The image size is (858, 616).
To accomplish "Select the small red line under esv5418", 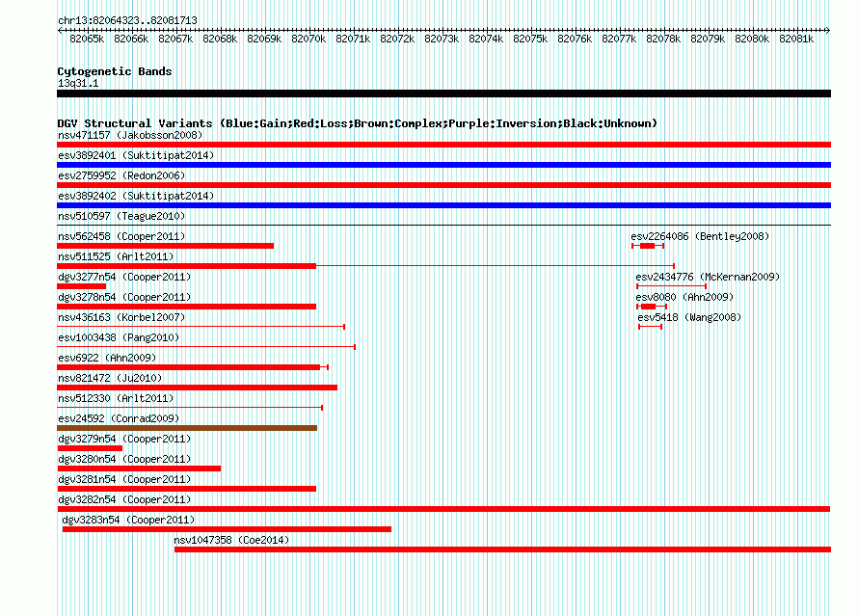I will click(x=651, y=327).
